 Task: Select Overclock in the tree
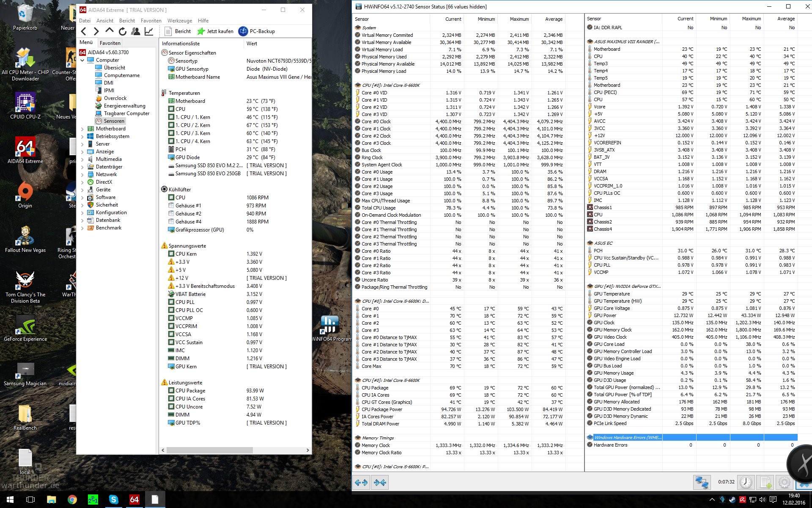115,98
